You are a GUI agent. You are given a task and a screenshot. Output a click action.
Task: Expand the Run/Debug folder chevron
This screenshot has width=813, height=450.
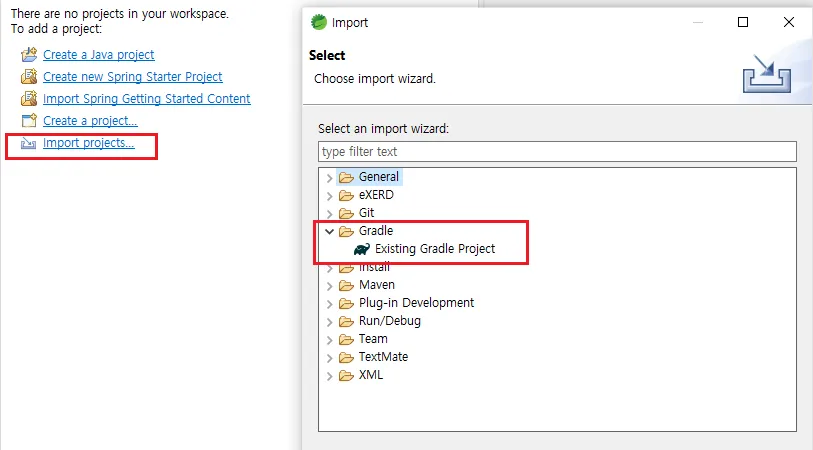pyautogui.click(x=329, y=321)
